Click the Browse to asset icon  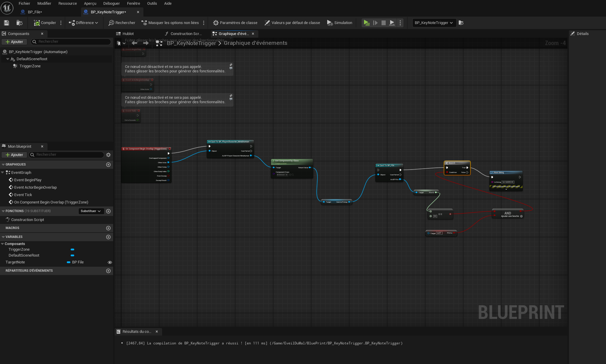19,23
